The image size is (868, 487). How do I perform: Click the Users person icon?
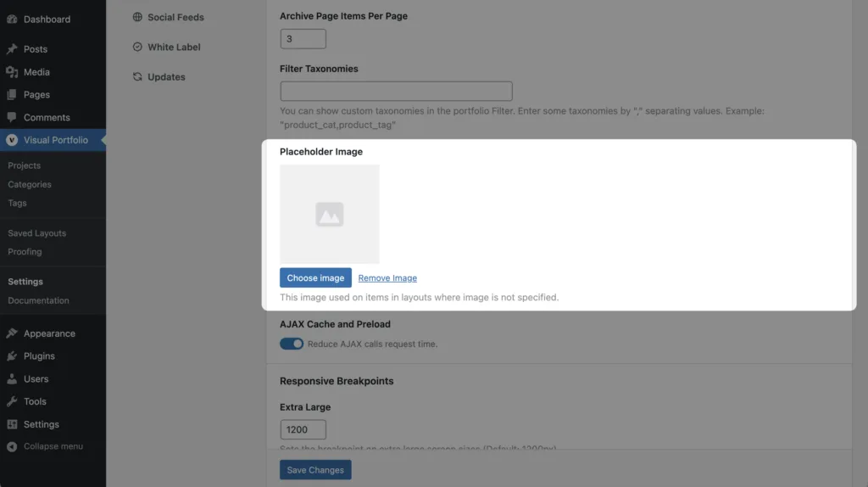click(12, 379)
